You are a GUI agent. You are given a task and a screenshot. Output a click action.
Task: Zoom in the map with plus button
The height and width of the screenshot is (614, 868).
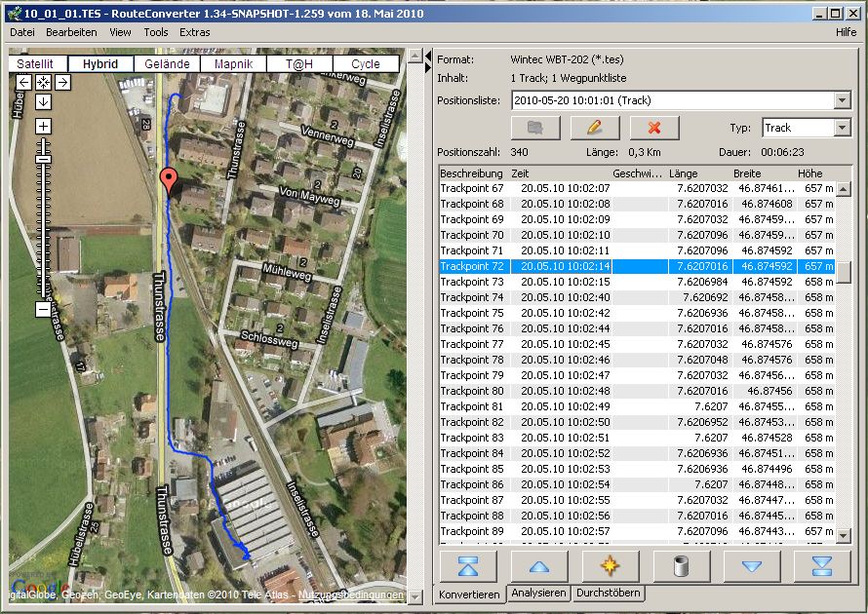coord(43,126)
